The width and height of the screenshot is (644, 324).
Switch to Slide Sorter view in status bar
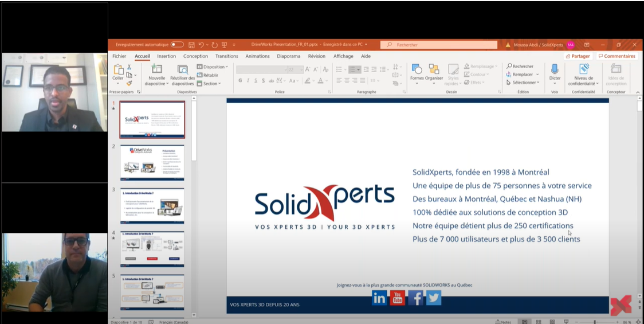(539, 322)
